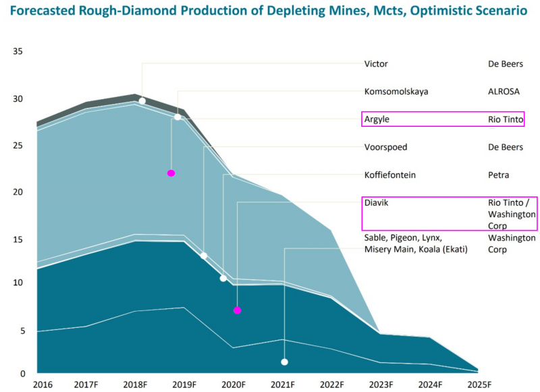Click the white dot marker for Ekati
This screenshot has height=392, width=540.
point(284,362)
